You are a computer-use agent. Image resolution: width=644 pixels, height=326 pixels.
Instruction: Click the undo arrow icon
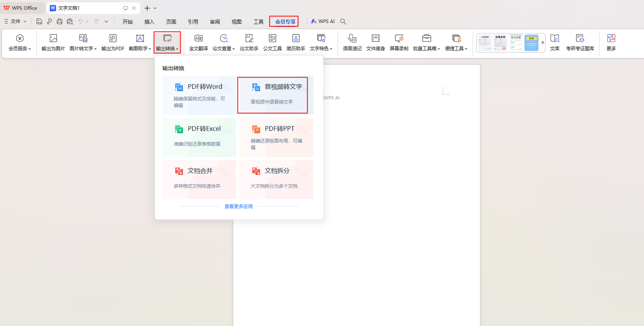point(80,21)
